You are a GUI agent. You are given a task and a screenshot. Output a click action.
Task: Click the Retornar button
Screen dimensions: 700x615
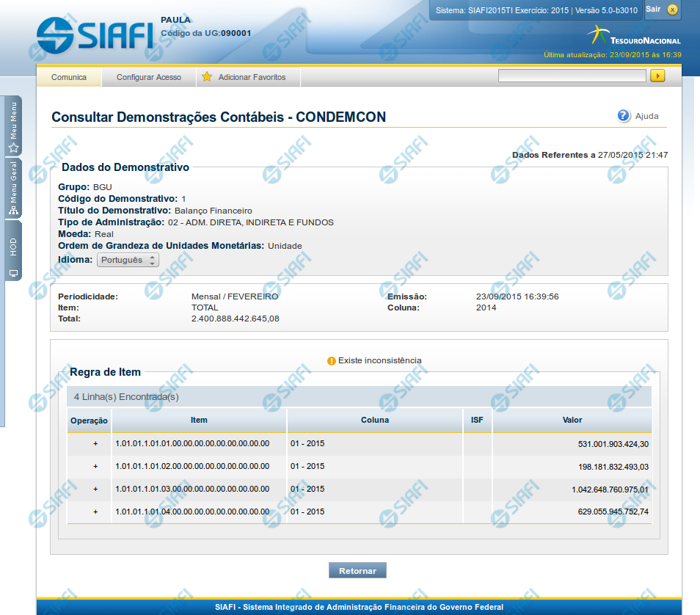(357, 571)
